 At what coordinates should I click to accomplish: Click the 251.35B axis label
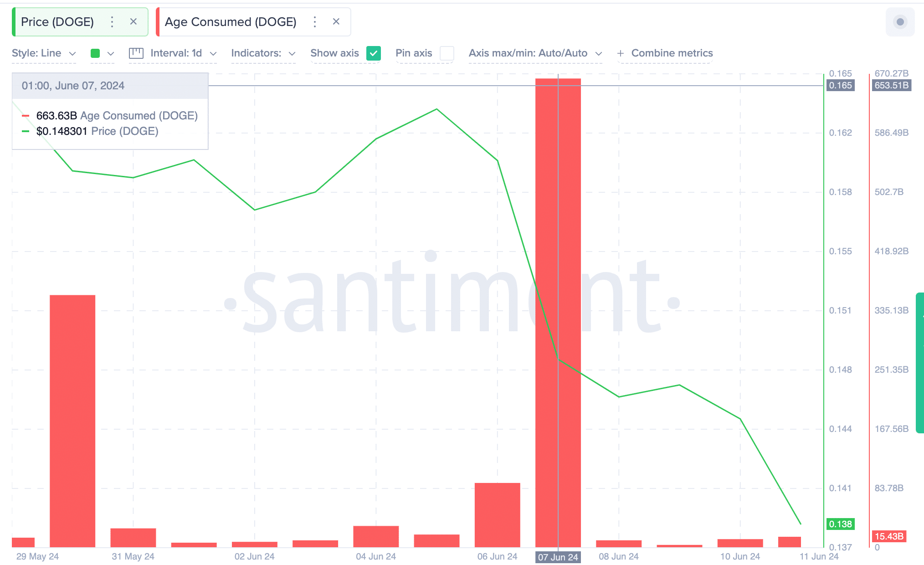point(892,370)
